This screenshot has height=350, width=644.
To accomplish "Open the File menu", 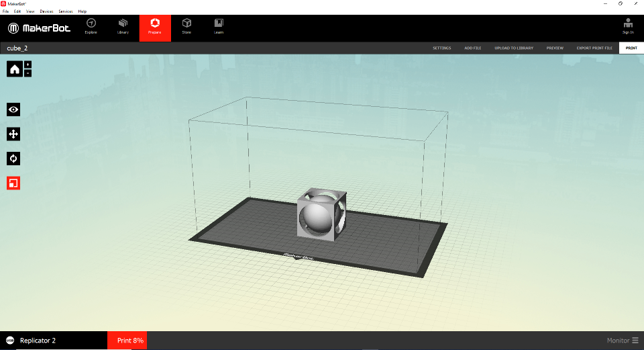I will pyautogui.click(x=6, y=11).
